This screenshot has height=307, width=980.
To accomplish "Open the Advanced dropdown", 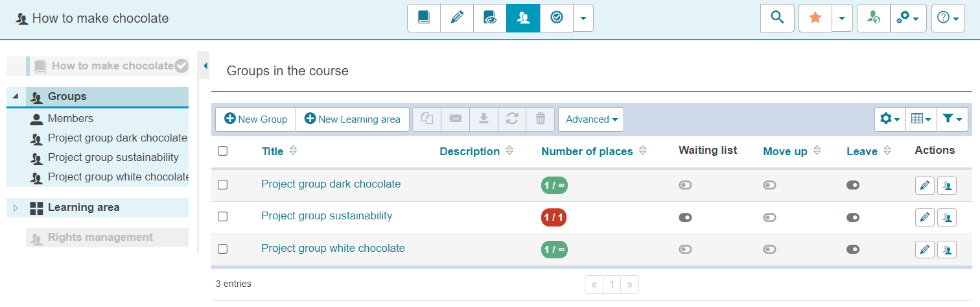I will point(590,119).
